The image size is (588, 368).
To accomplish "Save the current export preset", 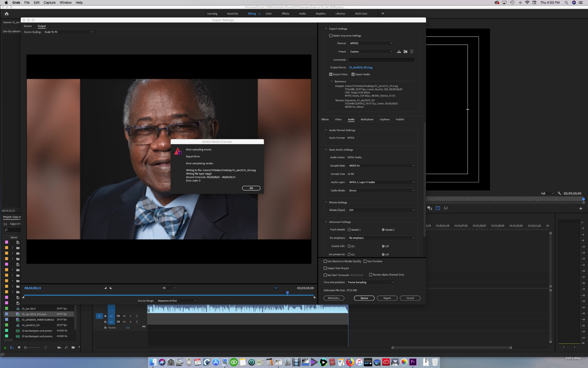I will tap(399, 51).
